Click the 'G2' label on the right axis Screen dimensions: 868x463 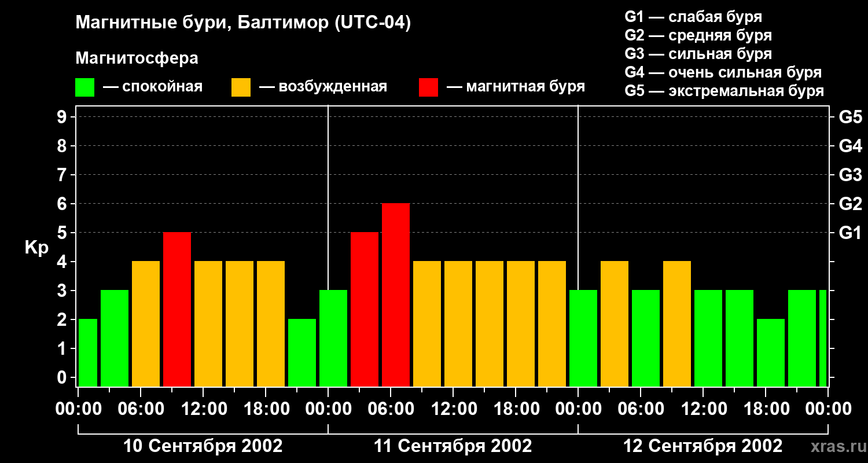(x=851, y=204)
